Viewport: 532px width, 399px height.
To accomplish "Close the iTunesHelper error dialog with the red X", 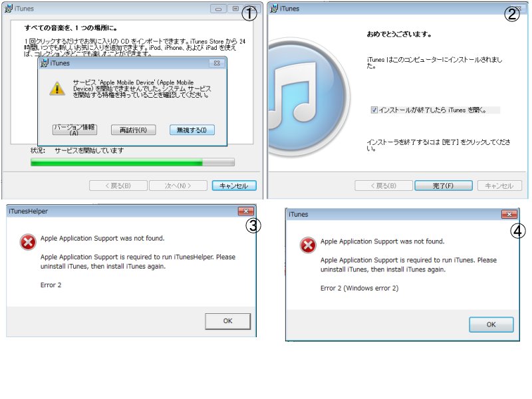I will click(x=245, y=211).
